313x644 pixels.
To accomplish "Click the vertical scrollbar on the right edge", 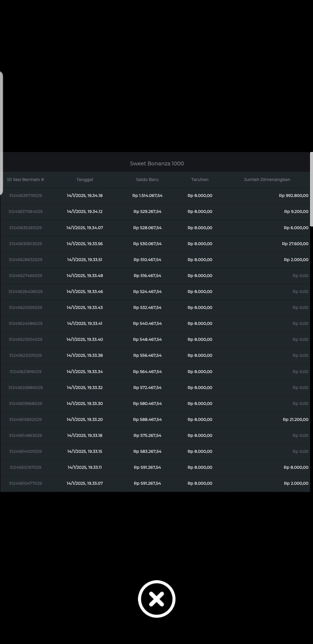I will (312, 189).
